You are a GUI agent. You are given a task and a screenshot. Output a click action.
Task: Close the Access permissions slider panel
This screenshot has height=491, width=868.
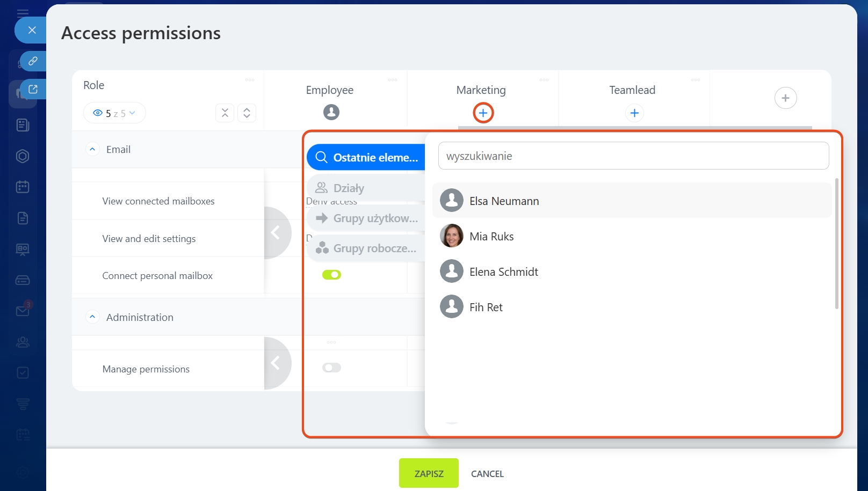(x=32, y=30)
